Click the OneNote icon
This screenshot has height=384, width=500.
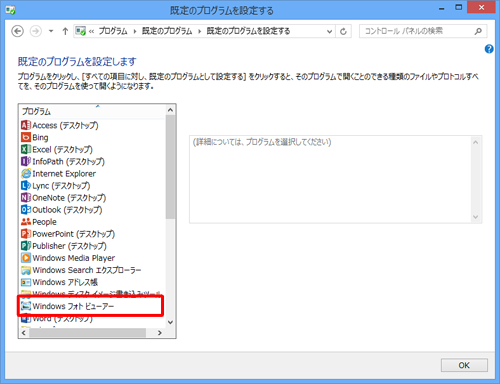tap(26, 198)
